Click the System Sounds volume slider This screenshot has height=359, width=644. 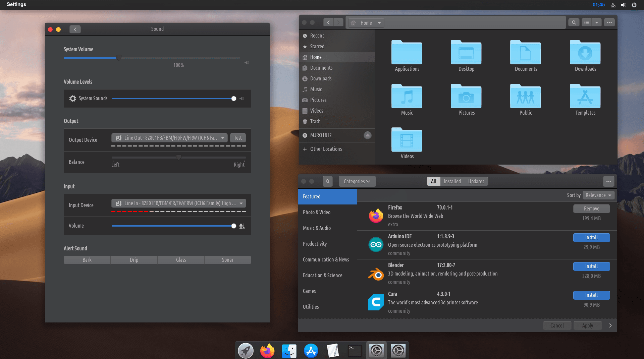tap(173, 99)
